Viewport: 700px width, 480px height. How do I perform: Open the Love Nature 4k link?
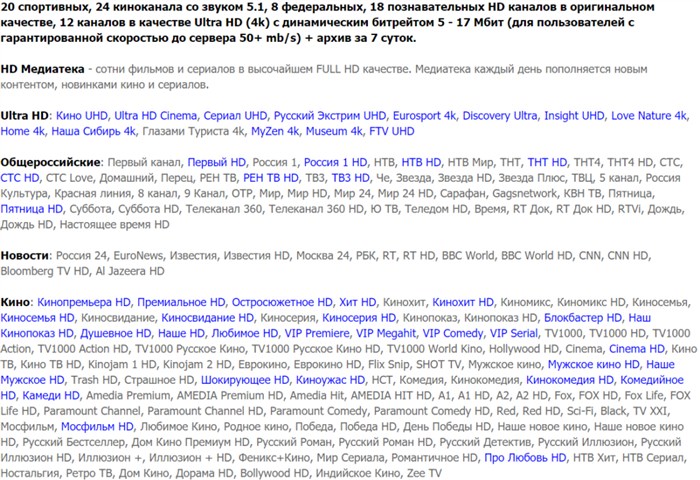click(x=649, y=116)
